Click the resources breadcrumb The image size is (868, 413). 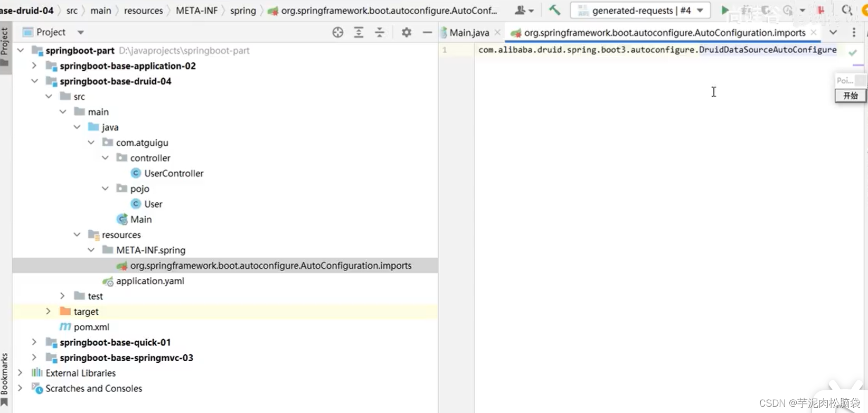[x=144, y=11]
